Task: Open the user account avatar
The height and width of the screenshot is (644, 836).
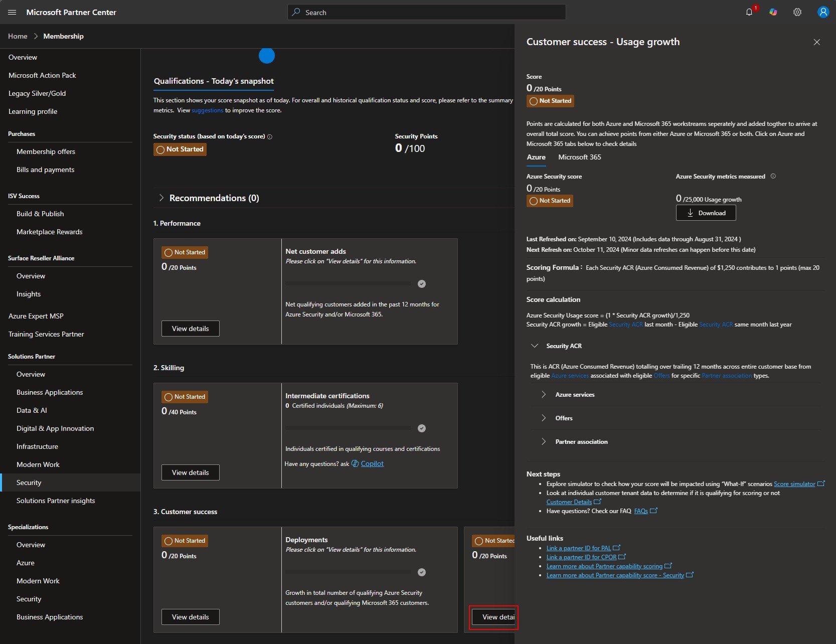Action: click(823, 12)
